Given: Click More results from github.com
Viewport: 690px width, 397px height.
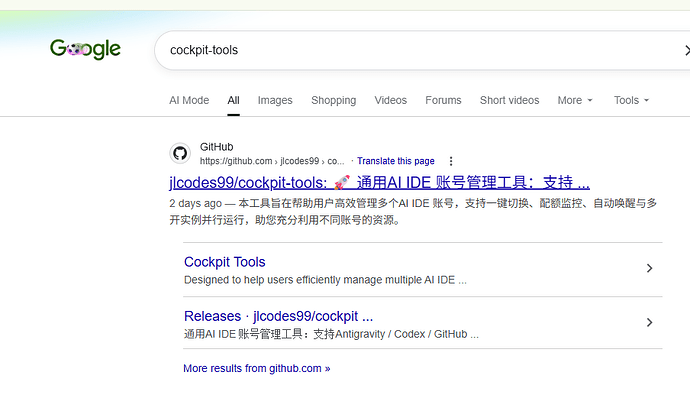Looking at the screenshot, I should point(257,368).
